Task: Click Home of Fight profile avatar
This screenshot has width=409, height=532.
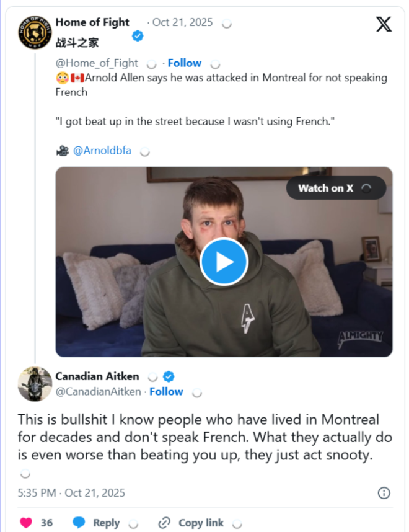Action: click(x=35, y=32)
